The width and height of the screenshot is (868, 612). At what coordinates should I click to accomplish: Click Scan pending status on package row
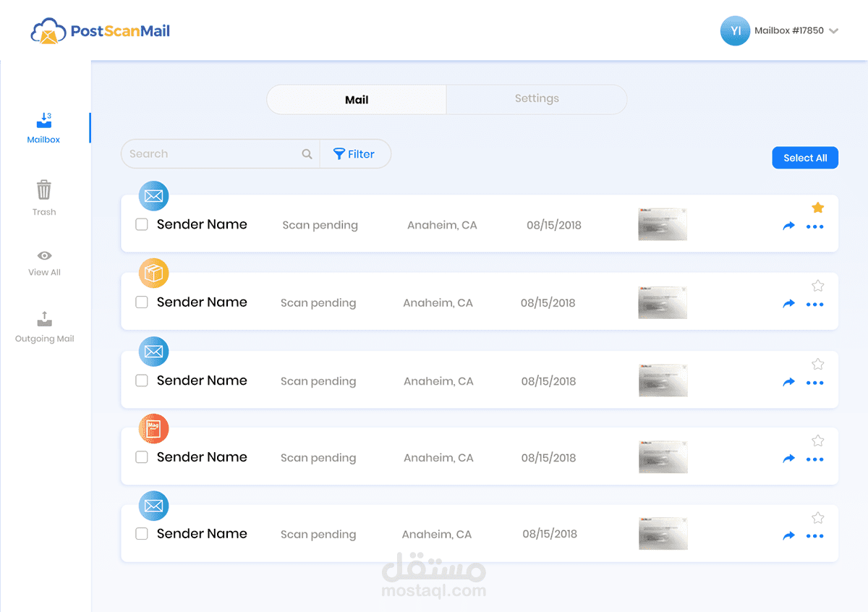coord(318,303)
